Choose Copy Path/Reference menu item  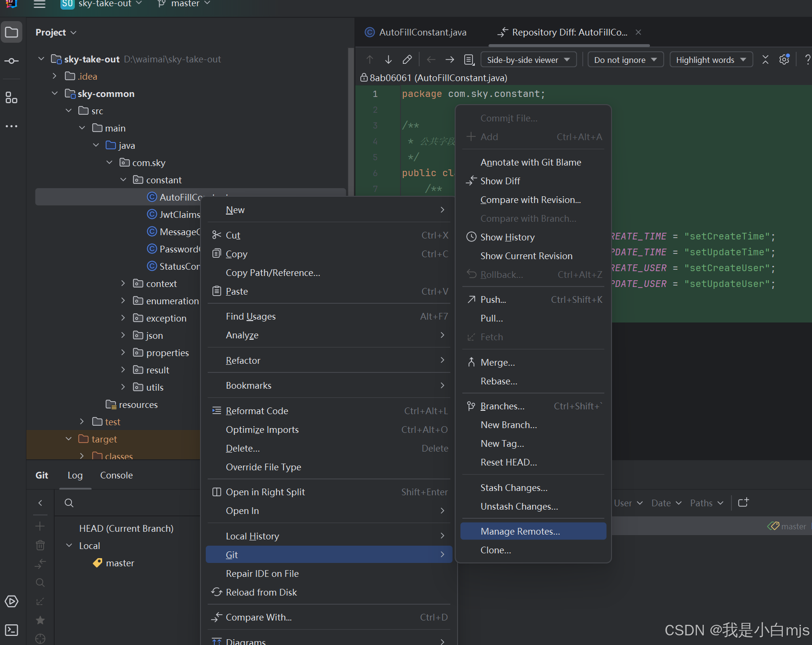(329, 273)
